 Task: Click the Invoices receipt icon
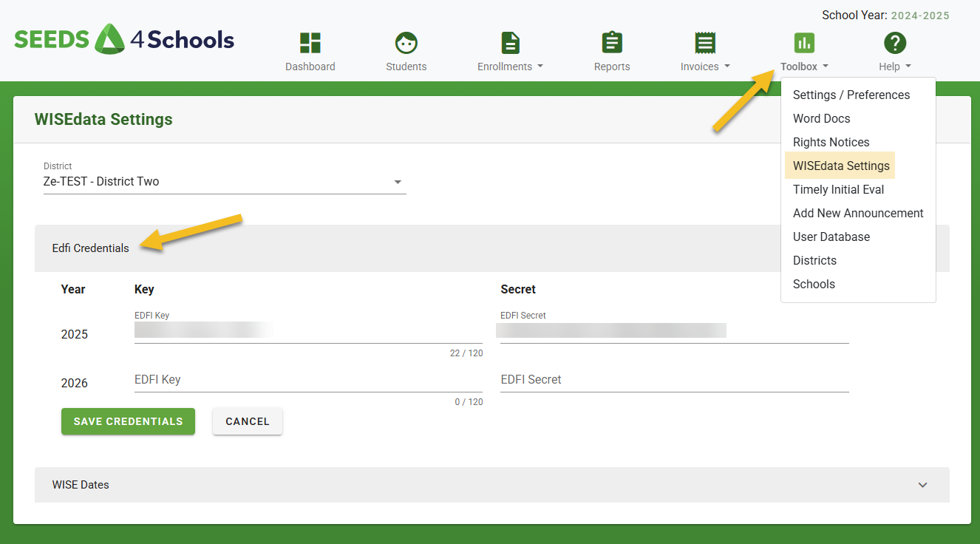click(x=705, y=43)
